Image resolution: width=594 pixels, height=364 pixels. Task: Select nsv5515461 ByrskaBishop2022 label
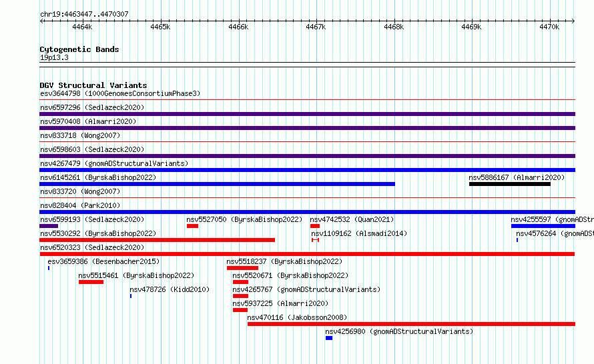coord(136,275)
